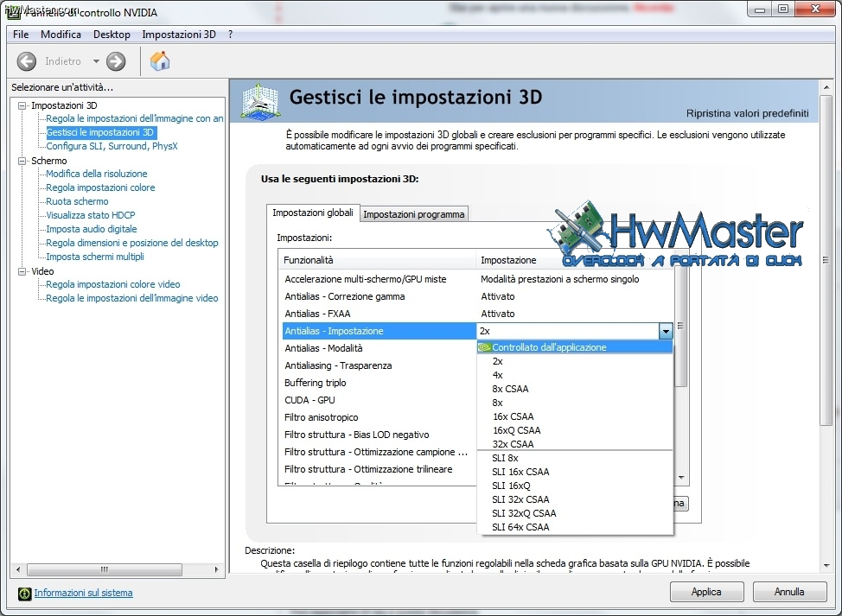Click the Applica button

point(706,592)
